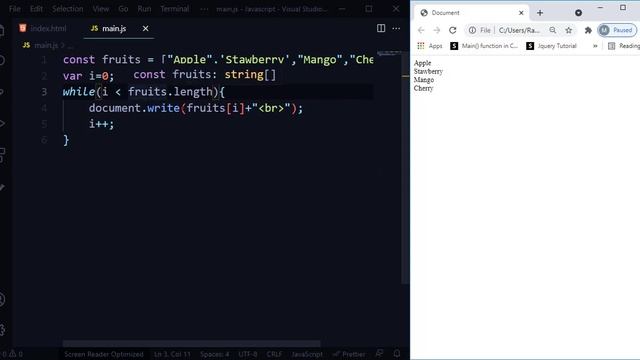Open Extensions view in activity bar
Viewport: 640px width, 360px height.
point(2,155)
